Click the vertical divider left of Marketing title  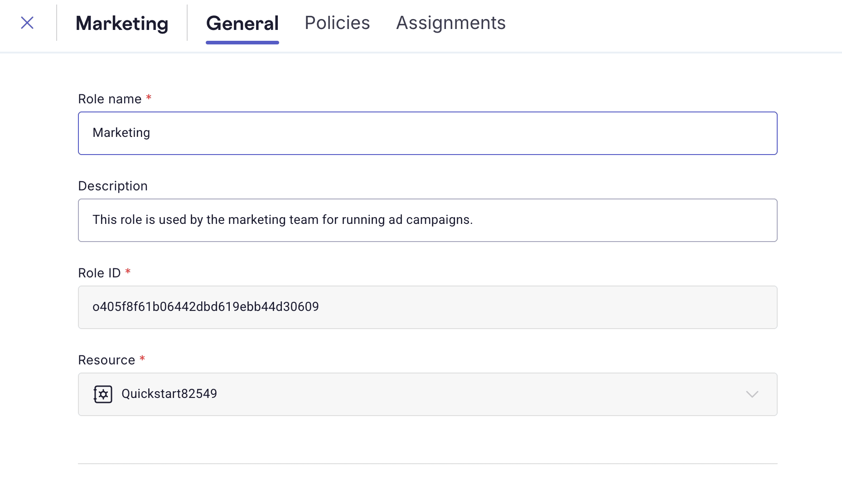coord(57,23)
